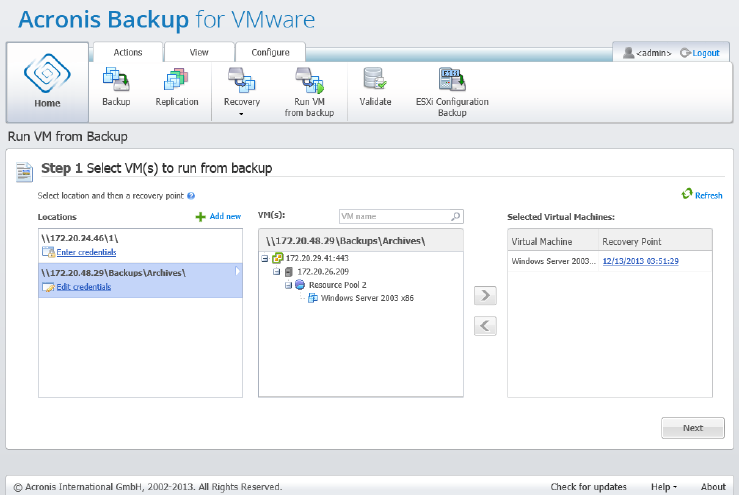Select location \\172.20.24.46\1\

140,245
